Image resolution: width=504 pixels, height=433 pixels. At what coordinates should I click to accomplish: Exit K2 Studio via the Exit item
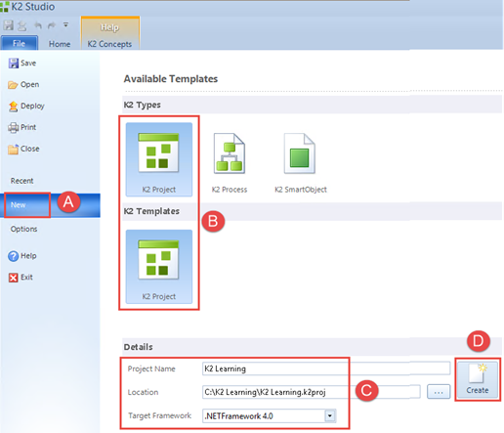(21, 278)
